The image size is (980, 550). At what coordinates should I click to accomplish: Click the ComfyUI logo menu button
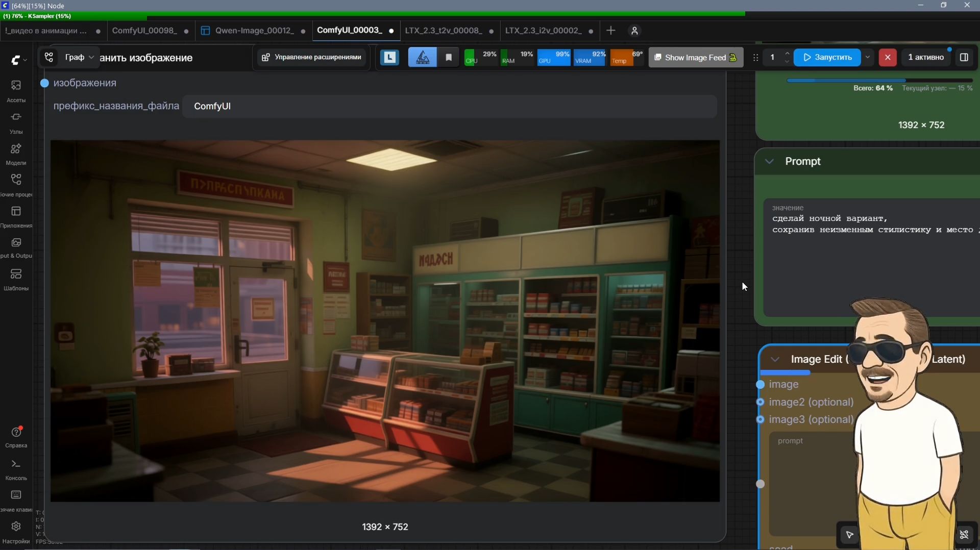[16, 60]
